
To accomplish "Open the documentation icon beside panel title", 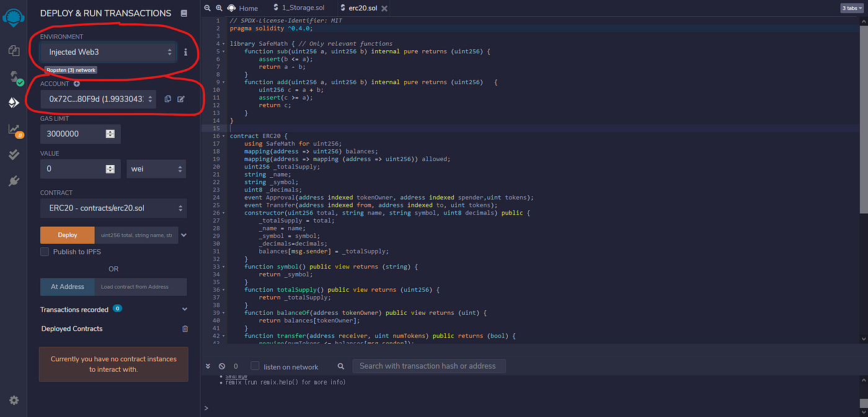I will tap(184, 13).
